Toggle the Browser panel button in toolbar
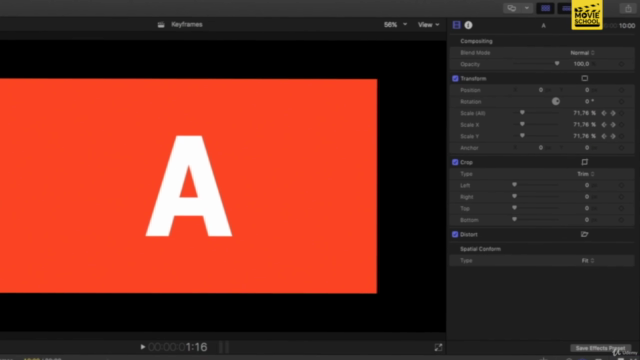This screenshot has width=640, height=360. [545, 8]
